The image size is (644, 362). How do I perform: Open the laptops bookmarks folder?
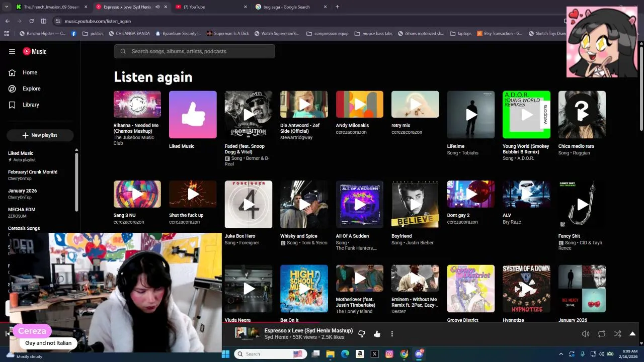click(x=460, y=34)
